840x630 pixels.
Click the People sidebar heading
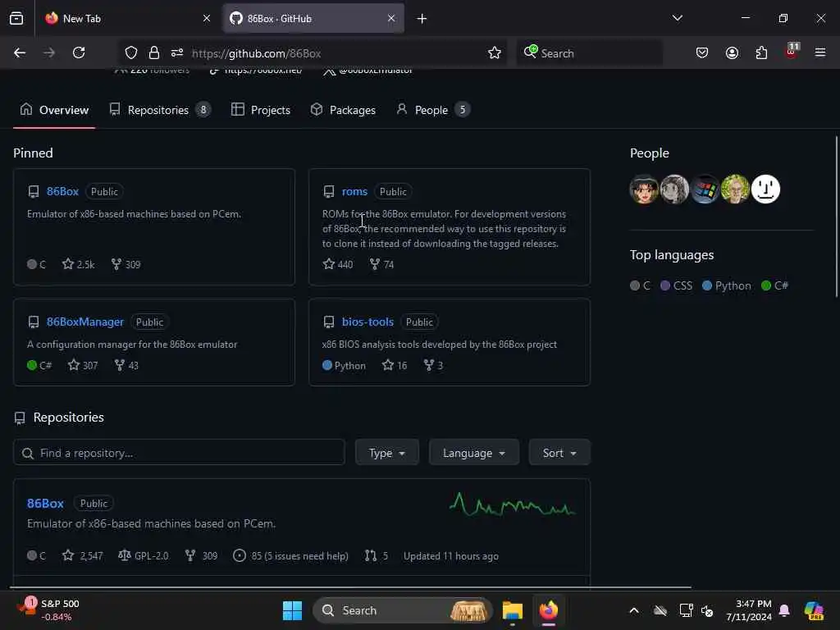point(650,153)
